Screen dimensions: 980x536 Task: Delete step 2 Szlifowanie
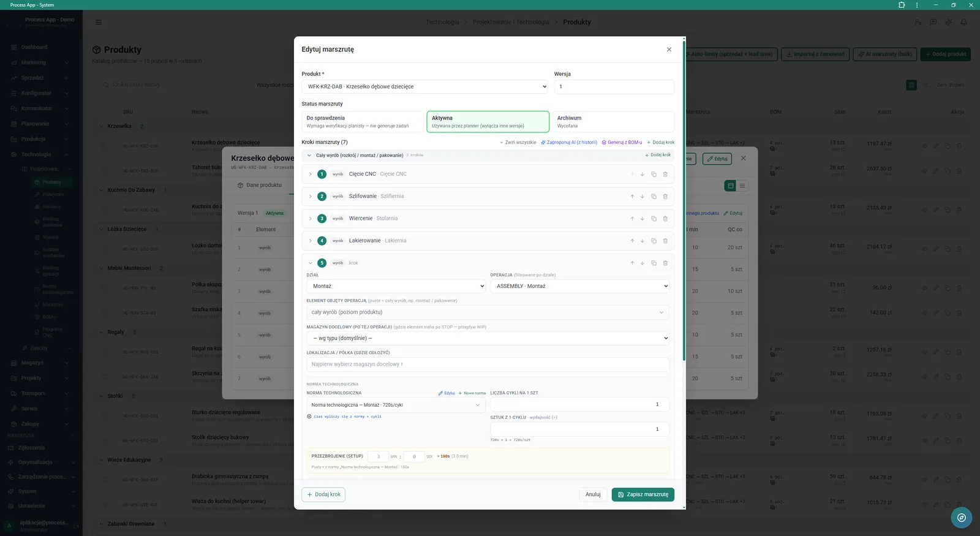coord(665,197)
